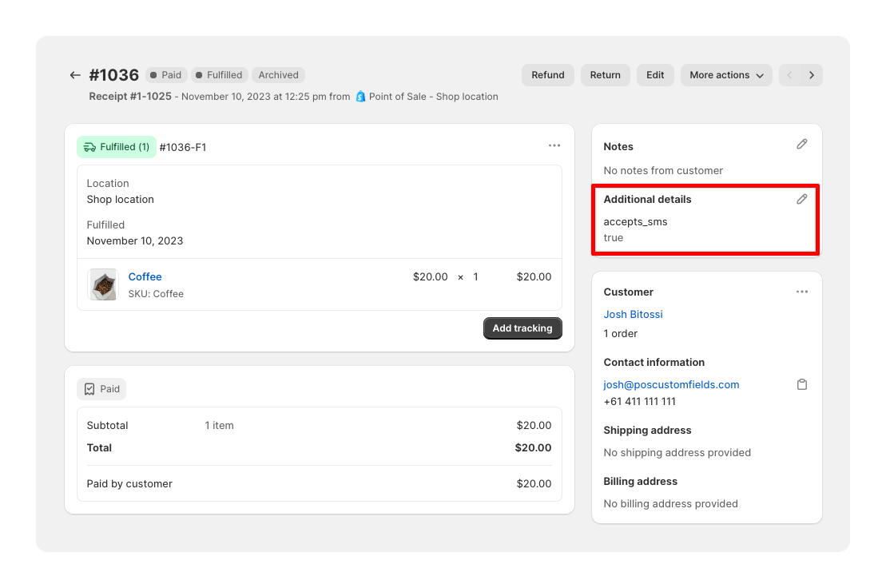Expand the More actions dropdown
This screenshot has width=886, height=588.
[725, 74]
